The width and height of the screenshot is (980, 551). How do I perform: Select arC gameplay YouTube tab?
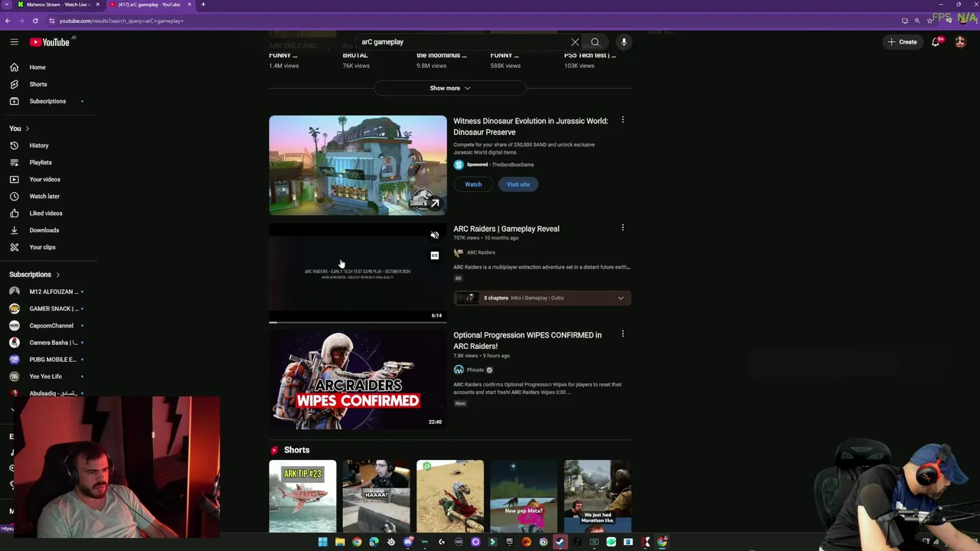[149, 5]
